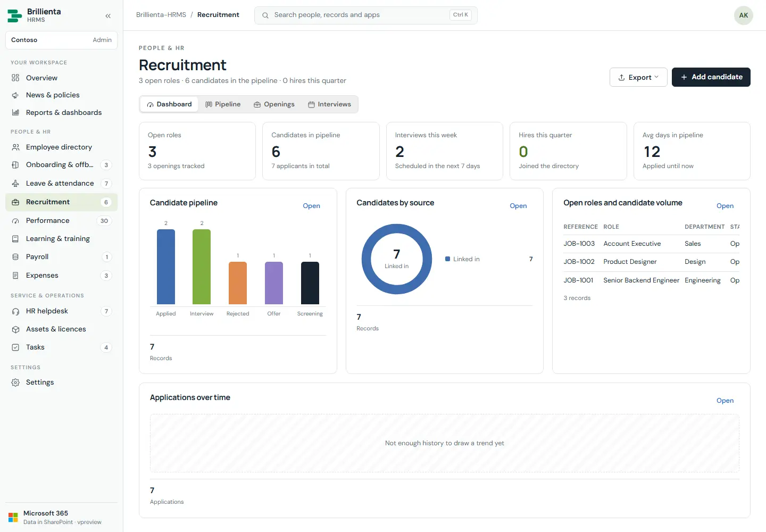Open the Applications over time link

point(725,401)
